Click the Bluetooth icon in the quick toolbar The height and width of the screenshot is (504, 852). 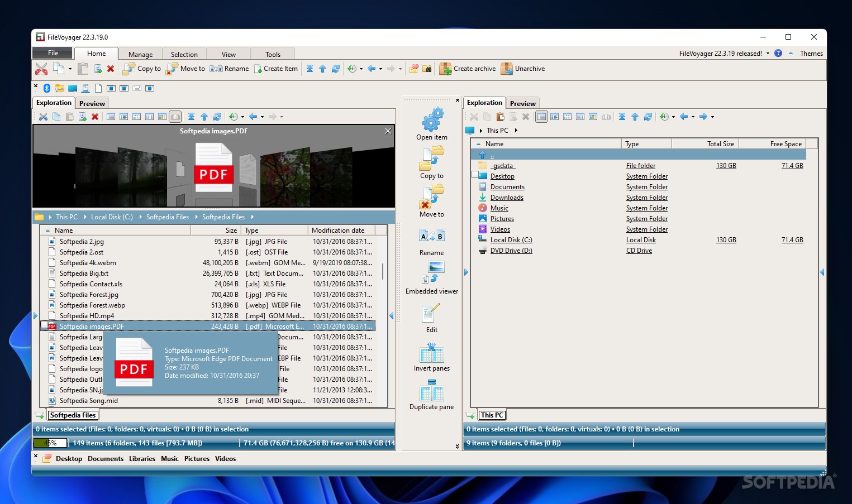[47, 88]
